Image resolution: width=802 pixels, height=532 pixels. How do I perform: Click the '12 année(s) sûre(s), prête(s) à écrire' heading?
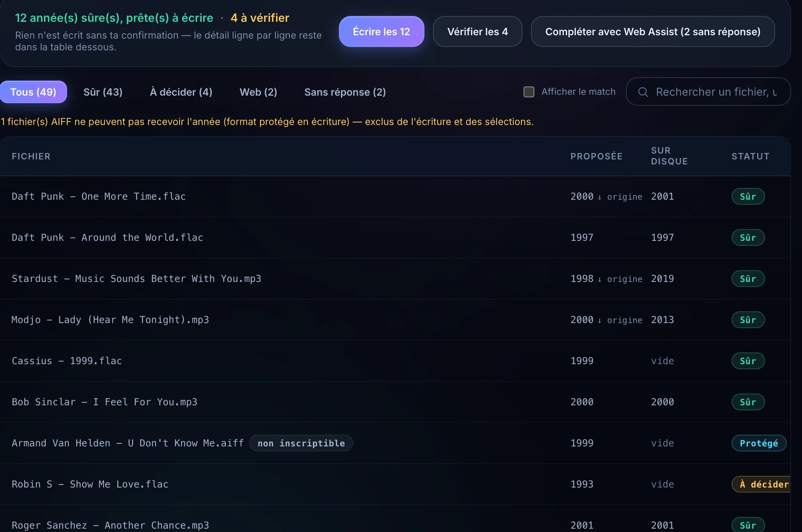click(114, 18)
